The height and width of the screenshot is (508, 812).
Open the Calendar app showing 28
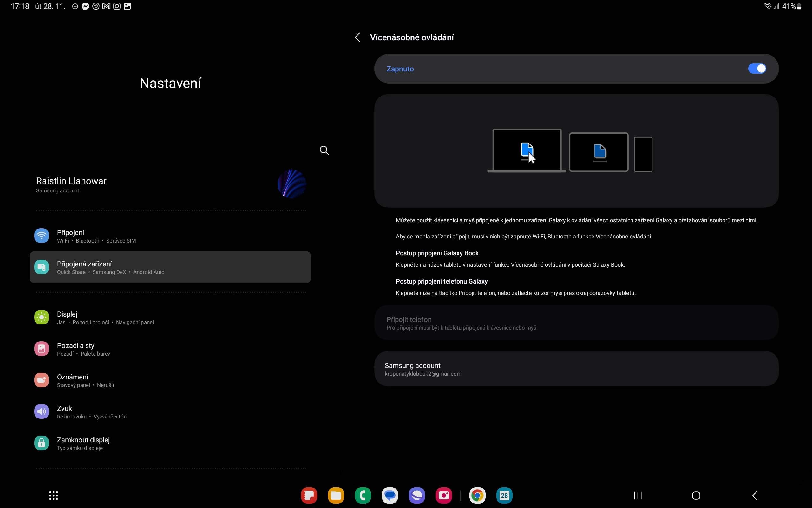pyautogui.click(x=504, y=496)
